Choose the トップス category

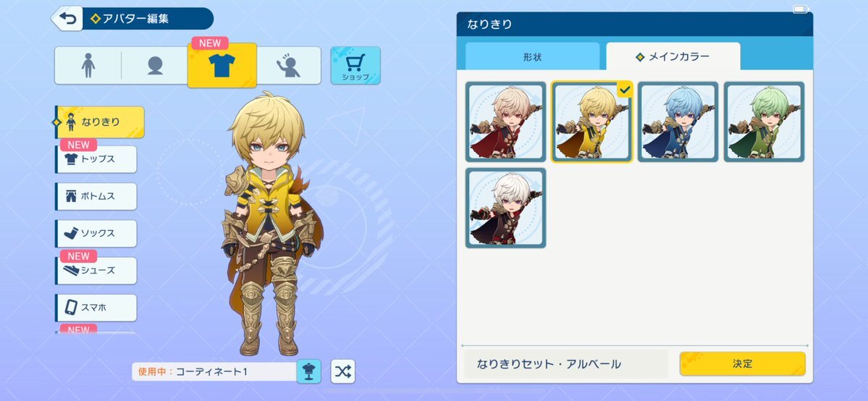(x=96, y=159)
